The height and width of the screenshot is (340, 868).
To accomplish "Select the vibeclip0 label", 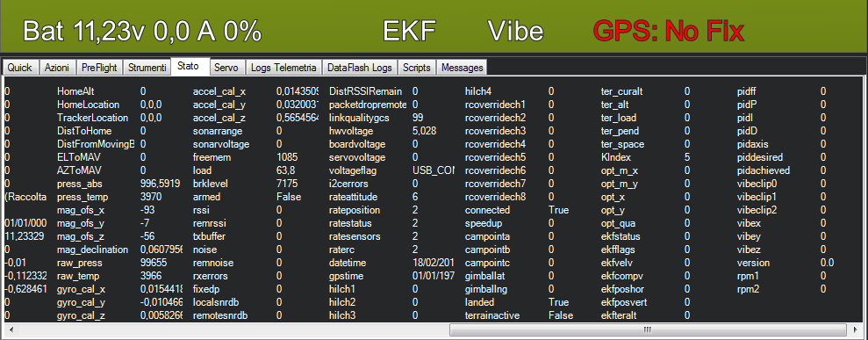I will coord(757,184).
